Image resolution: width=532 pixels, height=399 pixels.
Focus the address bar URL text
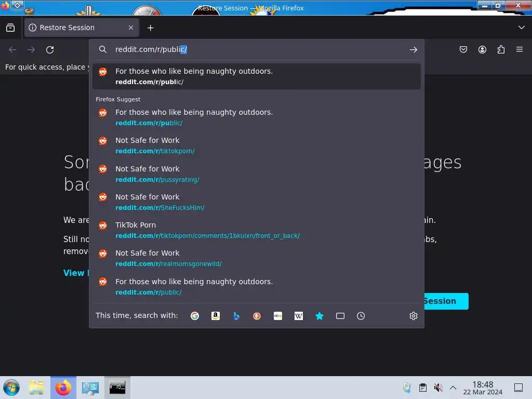click(151, 49)
